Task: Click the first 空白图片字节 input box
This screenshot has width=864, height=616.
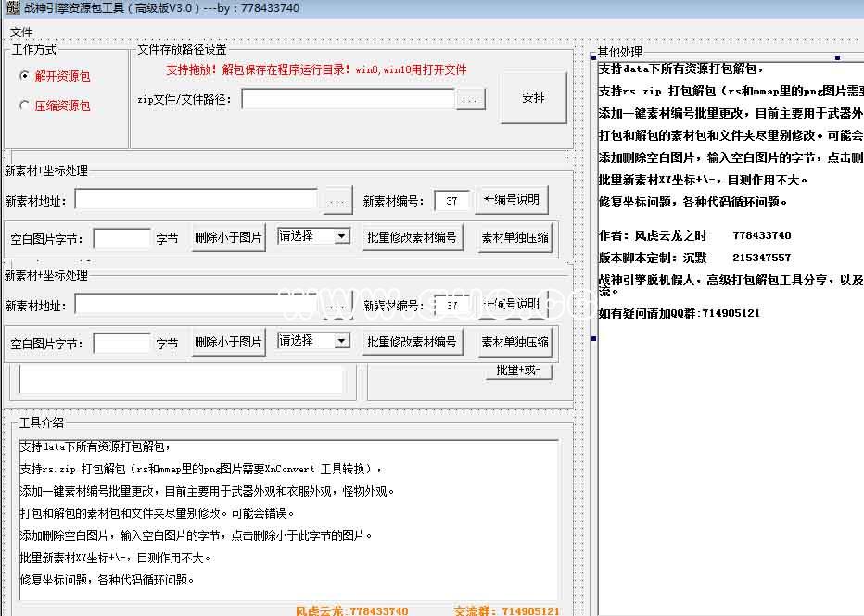Action: (121, 239)
